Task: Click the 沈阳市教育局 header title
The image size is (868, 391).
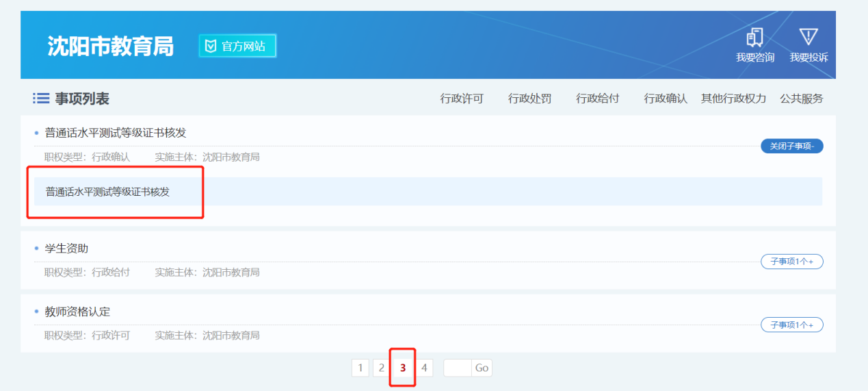Action: coord(110,47)
